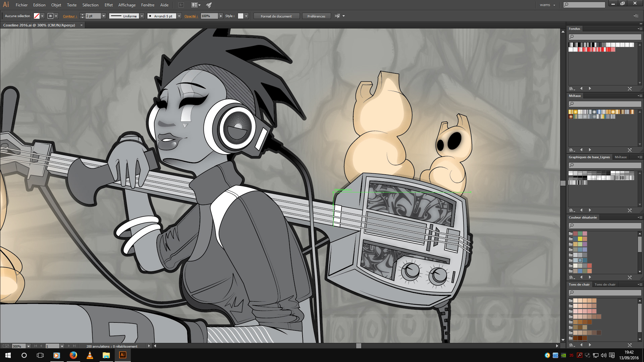Open swatch libraries menu in Fondus panel
Image resolution: width=644 pixels, height=362 pixels.
[x=572, y=89]
